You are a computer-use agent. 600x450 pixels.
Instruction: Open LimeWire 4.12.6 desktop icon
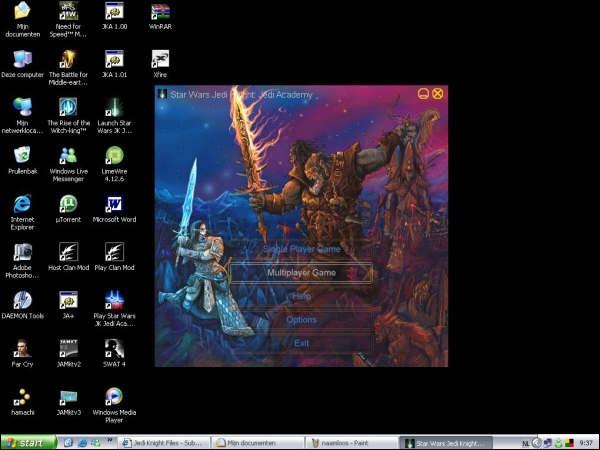114,155
